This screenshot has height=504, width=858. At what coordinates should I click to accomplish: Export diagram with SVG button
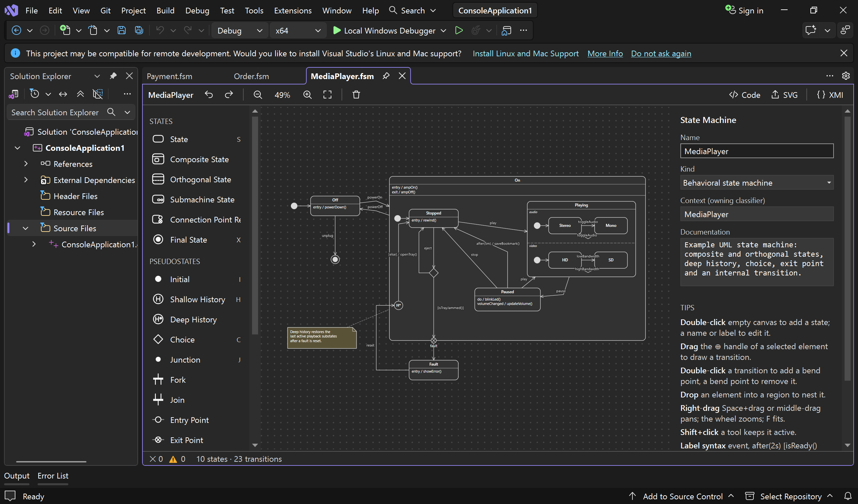785,95
